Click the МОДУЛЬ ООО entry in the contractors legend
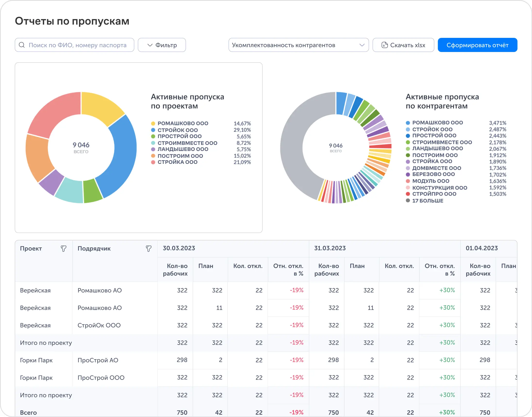Viewport: 532px width, 417px height. pyautogui.click(x=431, y=181)
